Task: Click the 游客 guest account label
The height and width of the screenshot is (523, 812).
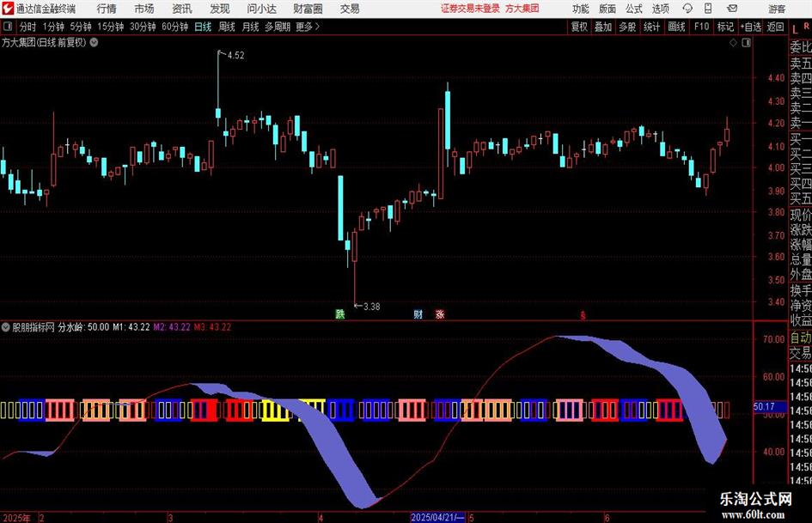Action: [x=777, y=9]
